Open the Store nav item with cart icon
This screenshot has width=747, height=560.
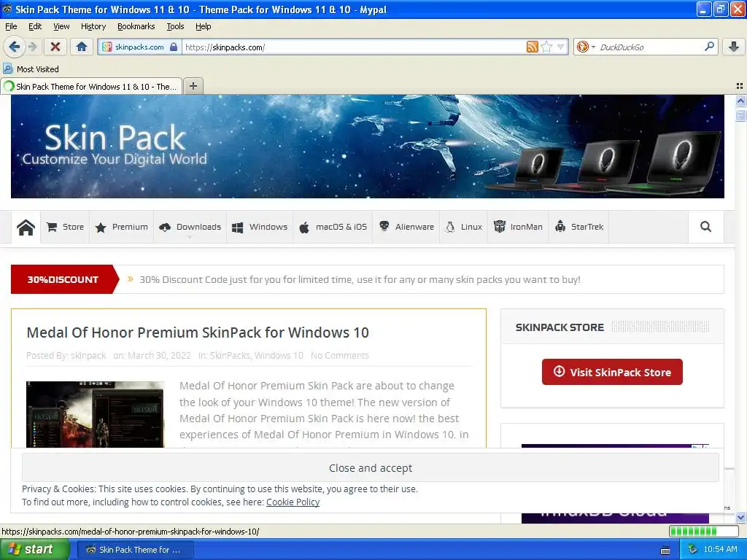pyautogui.click(x=65, y=227)
